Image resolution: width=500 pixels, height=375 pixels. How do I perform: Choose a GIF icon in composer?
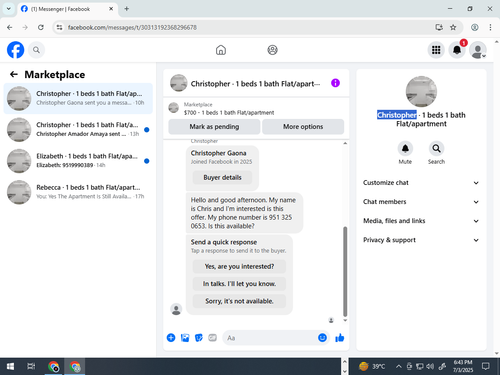click(x=212, y=338)
